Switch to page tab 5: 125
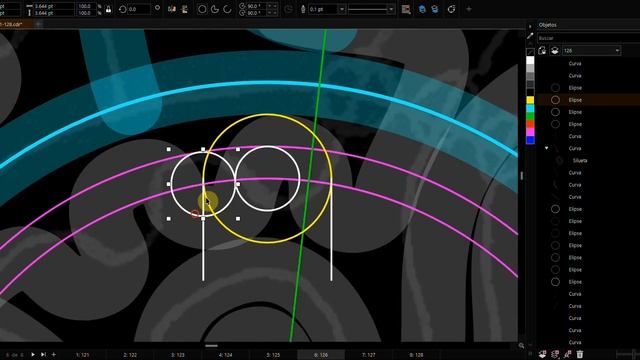 (273, 355)
